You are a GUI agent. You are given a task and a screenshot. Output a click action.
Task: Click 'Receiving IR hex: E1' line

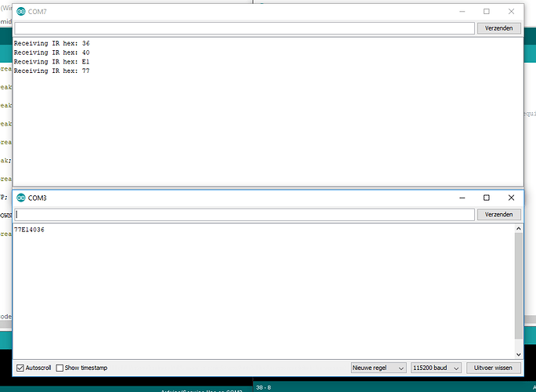click(x=52, y=62)
